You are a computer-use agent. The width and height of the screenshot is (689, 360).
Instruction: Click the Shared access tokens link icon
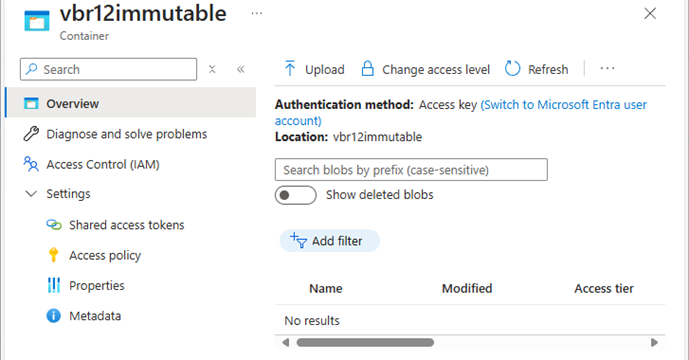pos(54,225)
